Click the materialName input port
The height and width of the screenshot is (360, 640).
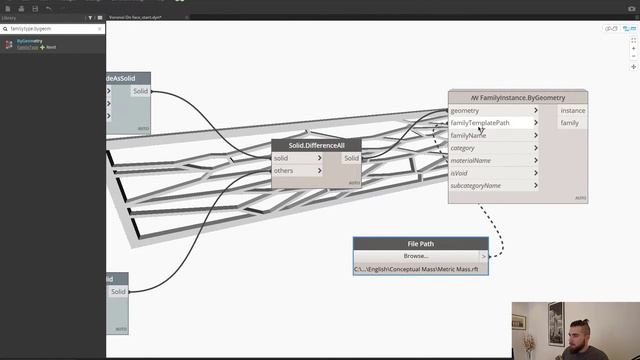[494, 161]
